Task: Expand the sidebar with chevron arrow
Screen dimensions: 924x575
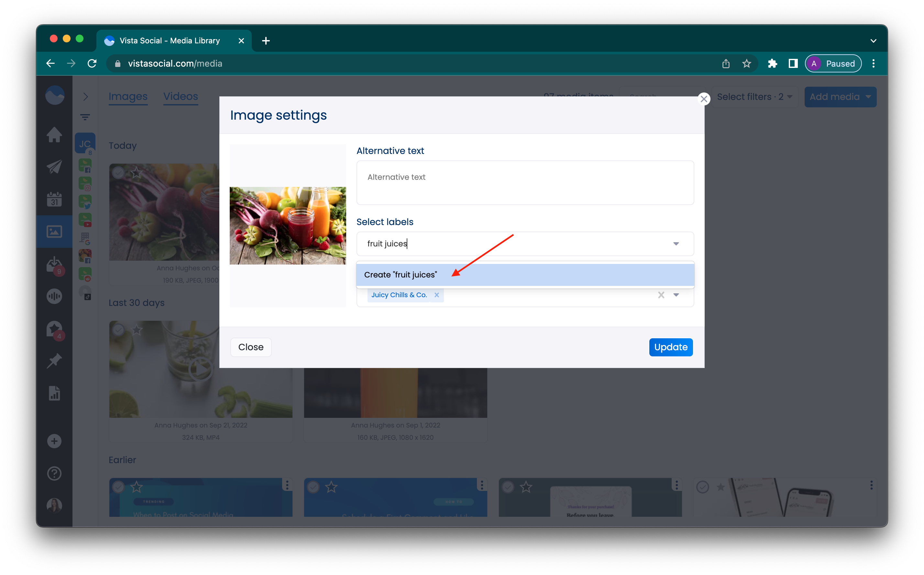Action: pos(86,97)
